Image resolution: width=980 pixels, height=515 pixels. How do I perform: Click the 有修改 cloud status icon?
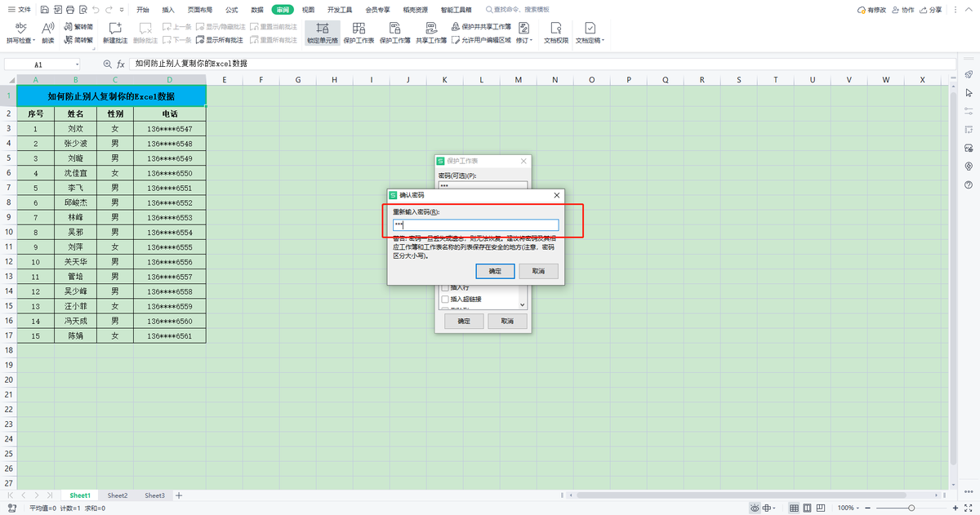coord(871,10)
